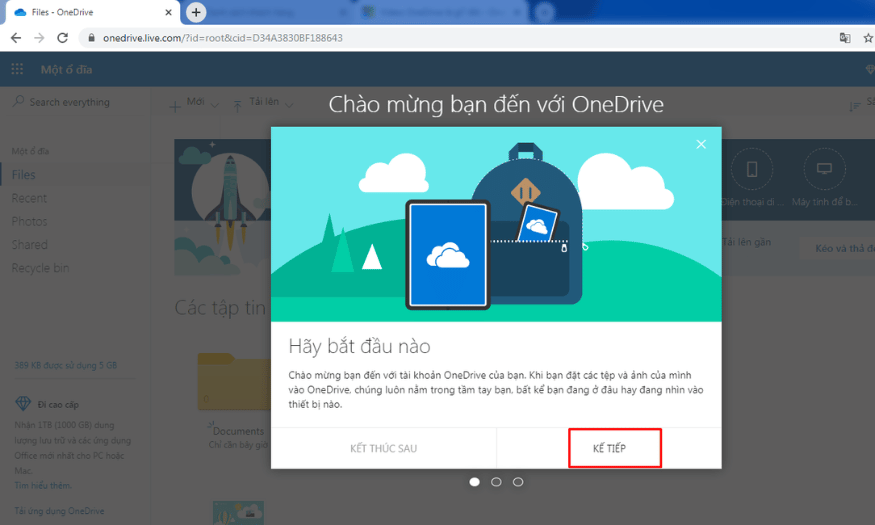875x525 pixels.
Task: Open a new browser tab
Action: coord(196,12)
